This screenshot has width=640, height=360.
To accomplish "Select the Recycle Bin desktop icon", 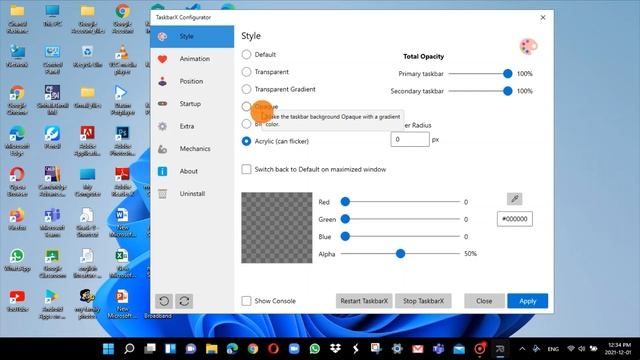I will point(87,57).
